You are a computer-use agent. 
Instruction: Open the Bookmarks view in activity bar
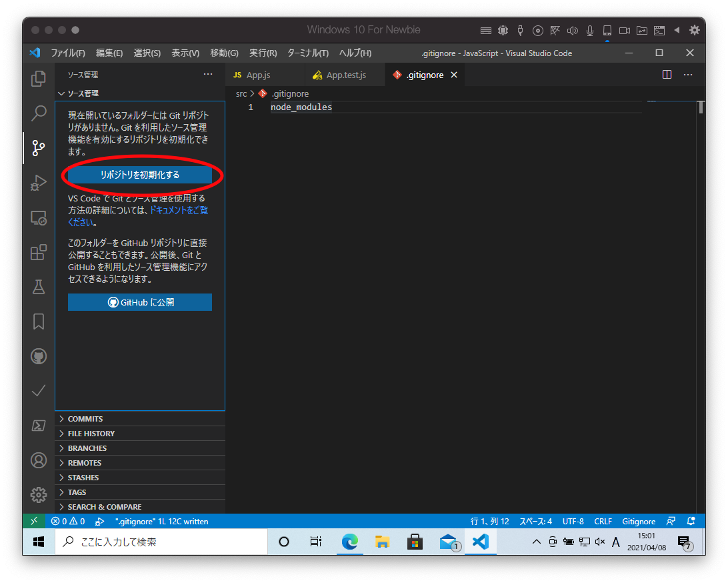[x=39, y=322]
